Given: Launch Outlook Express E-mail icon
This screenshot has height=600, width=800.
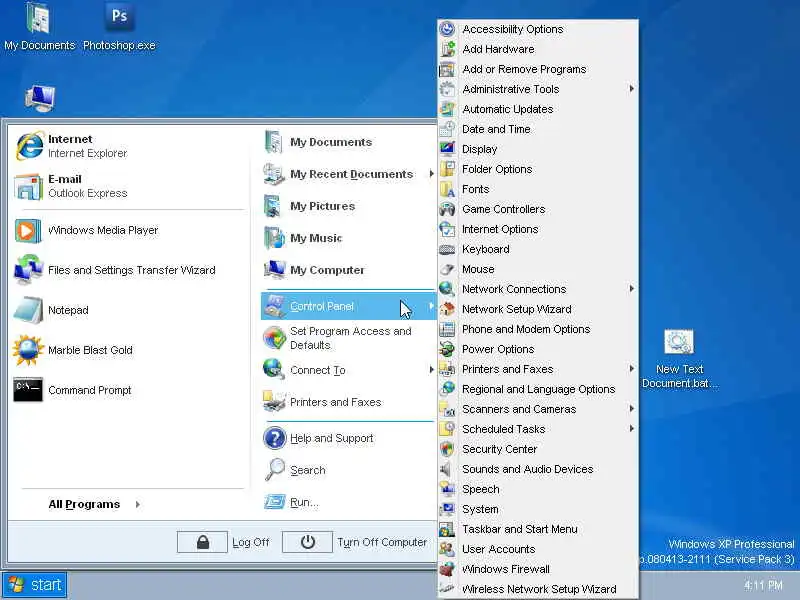Looking at the screenshot, I should click(x=29, y=186).
